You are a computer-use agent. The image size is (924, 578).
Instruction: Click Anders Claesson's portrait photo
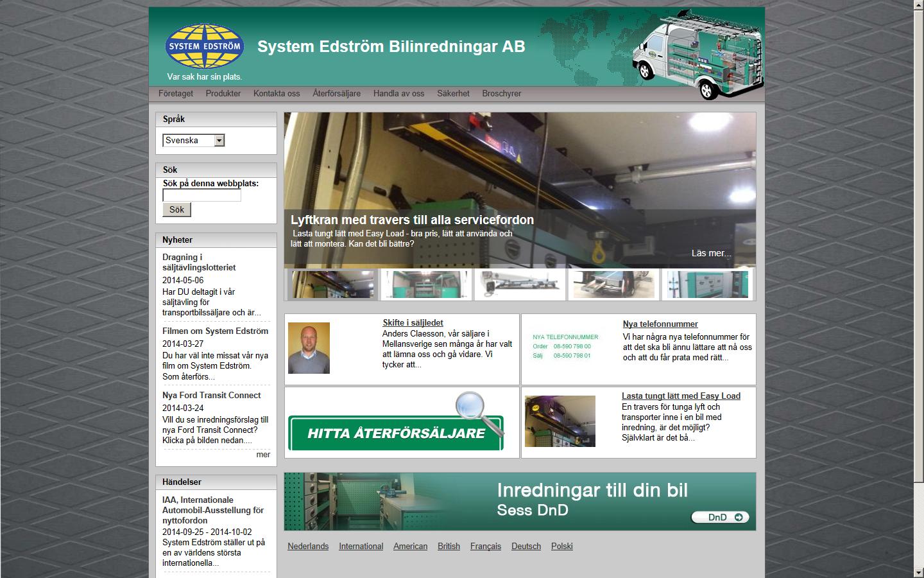point(309,348)
